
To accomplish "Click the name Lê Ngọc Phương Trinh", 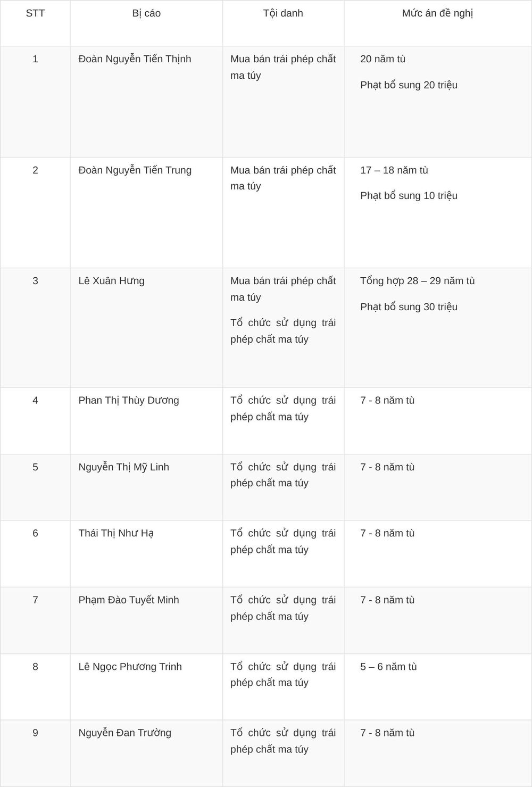I will coord(130,667).
